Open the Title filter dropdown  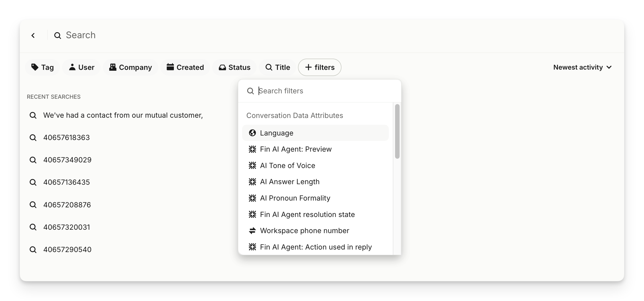click(278, 67)
